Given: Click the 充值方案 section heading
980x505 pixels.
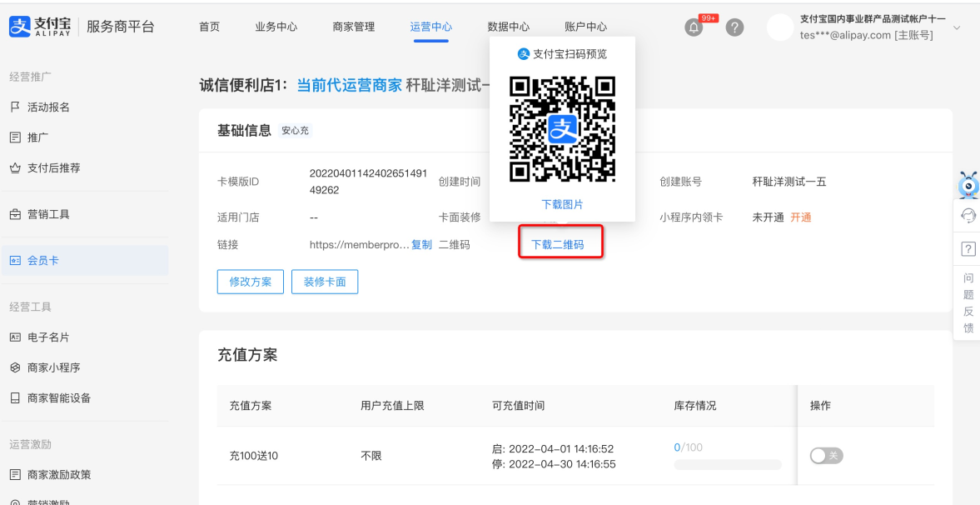Looking at the screenshot, I should (x=247, y=356).
